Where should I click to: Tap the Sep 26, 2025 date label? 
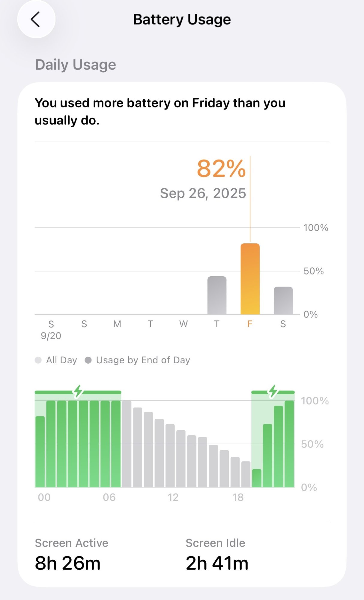click(x=203, y=193)
